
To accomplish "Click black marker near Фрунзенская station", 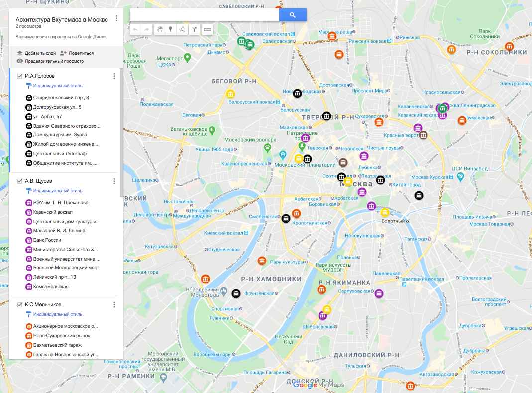I will point(236,293).
